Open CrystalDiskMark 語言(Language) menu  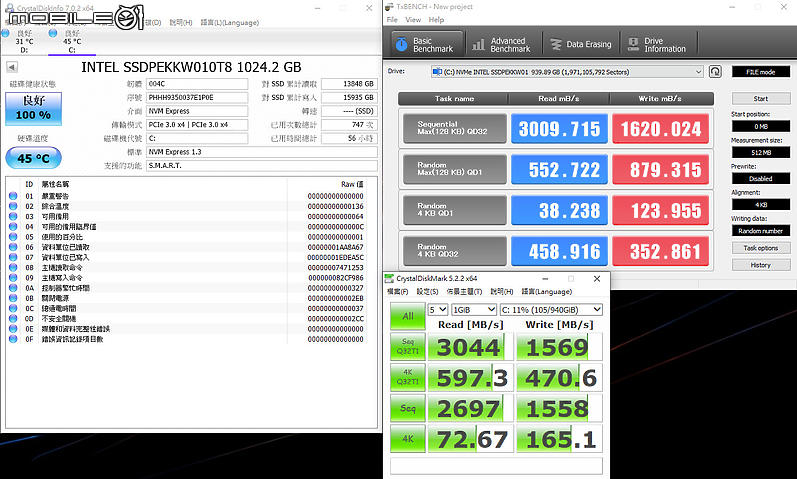[547, 292]
